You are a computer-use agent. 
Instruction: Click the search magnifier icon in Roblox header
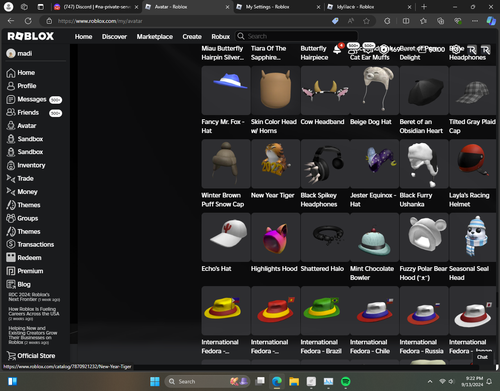click(x=240, y=36)
